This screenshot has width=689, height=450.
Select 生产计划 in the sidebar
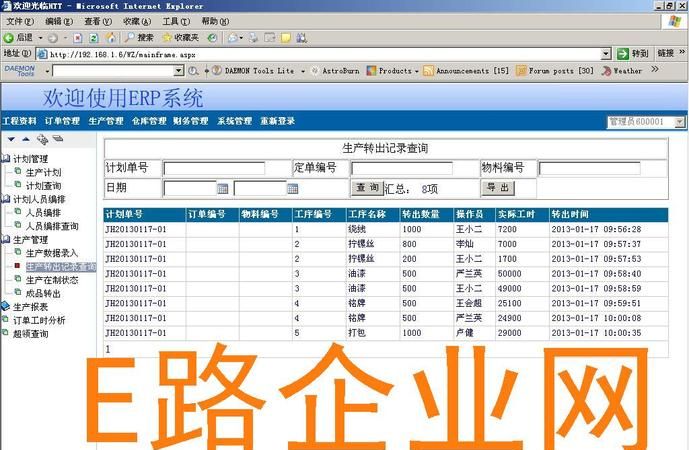pyautogui.click(x=44, y=172)
